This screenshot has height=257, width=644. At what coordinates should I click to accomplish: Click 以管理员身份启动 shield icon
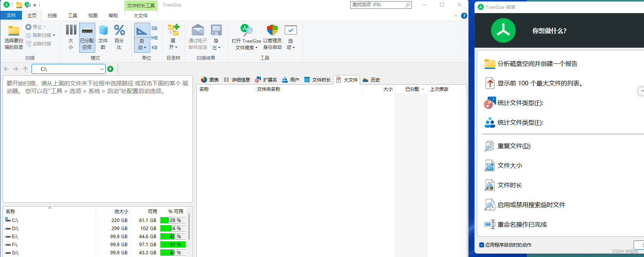[272, 30]
